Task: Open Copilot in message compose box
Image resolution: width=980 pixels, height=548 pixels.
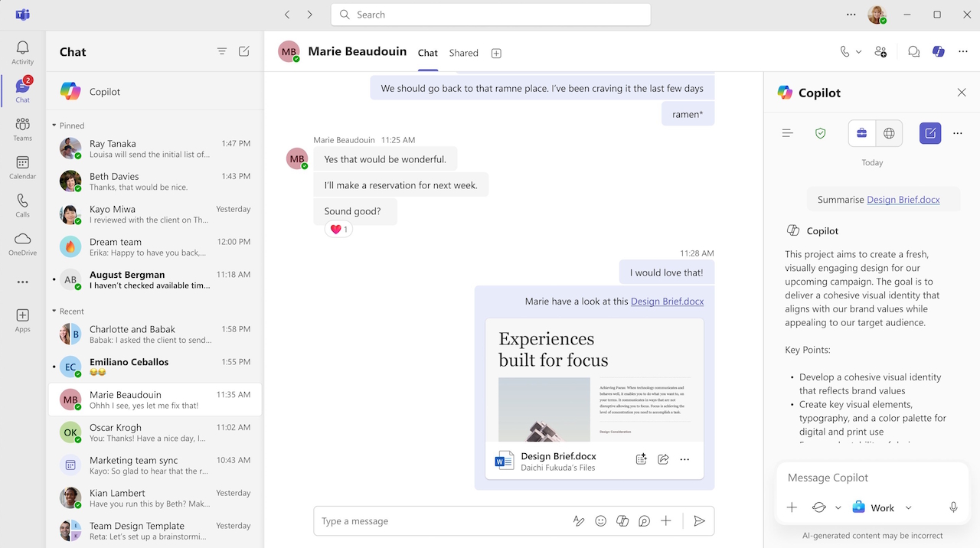Action: click(x=622, y=521)
